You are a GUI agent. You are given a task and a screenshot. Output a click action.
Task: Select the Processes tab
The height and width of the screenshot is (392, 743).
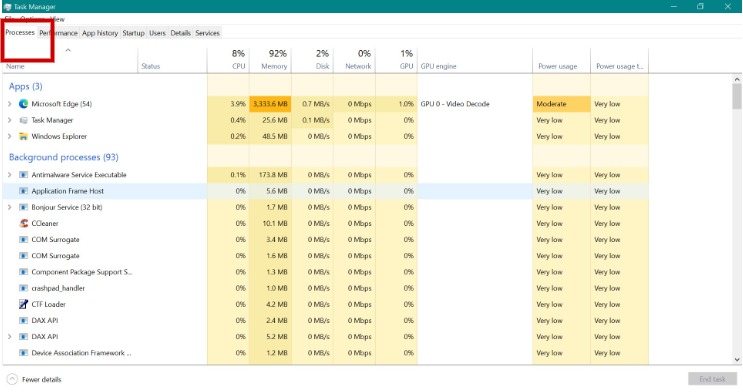(20, 32)
